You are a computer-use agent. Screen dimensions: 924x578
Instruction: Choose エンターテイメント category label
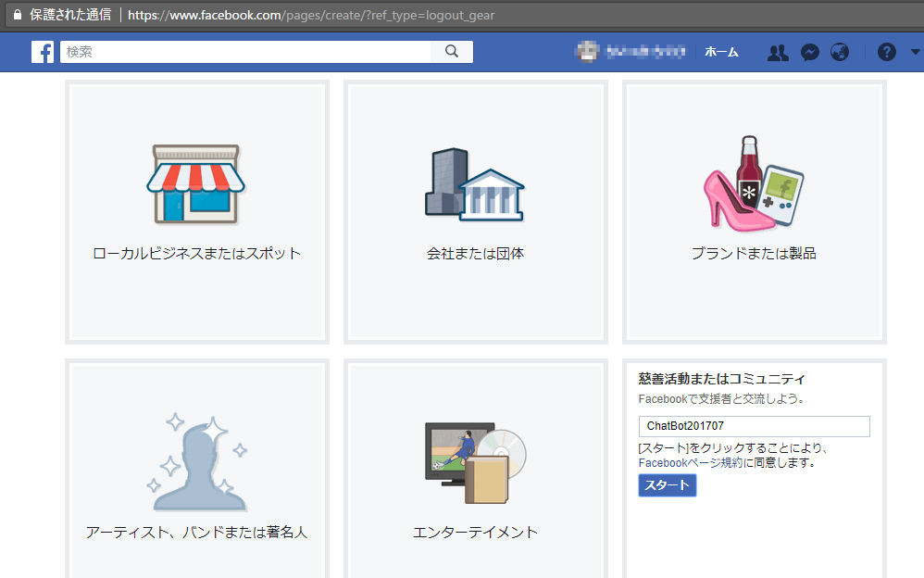[476, 532]
